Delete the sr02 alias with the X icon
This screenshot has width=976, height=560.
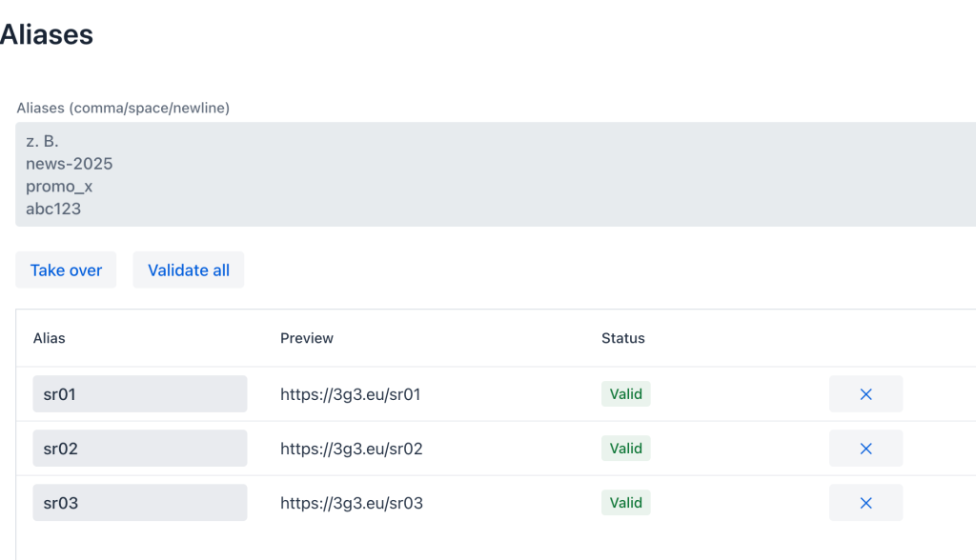865,448
